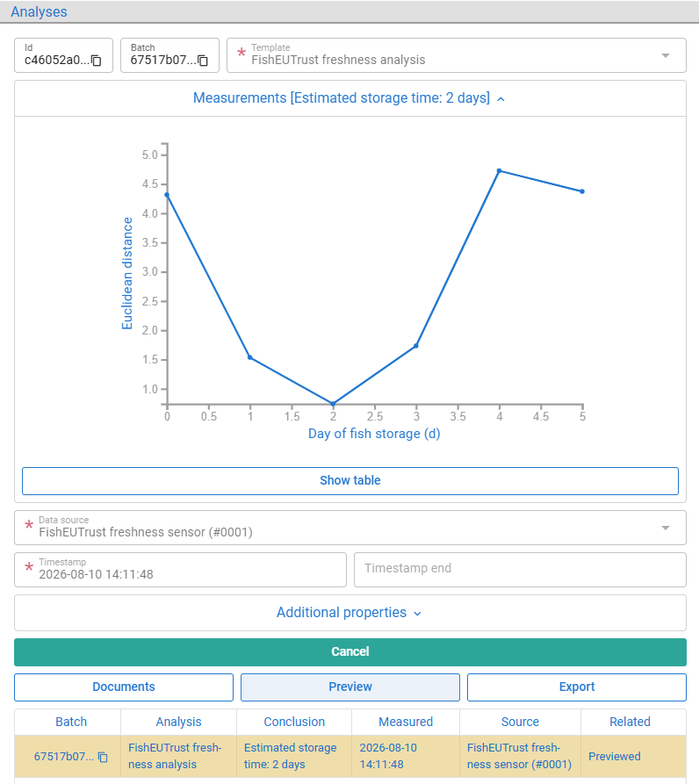Click the Timestamp input field

pos(180,570)
